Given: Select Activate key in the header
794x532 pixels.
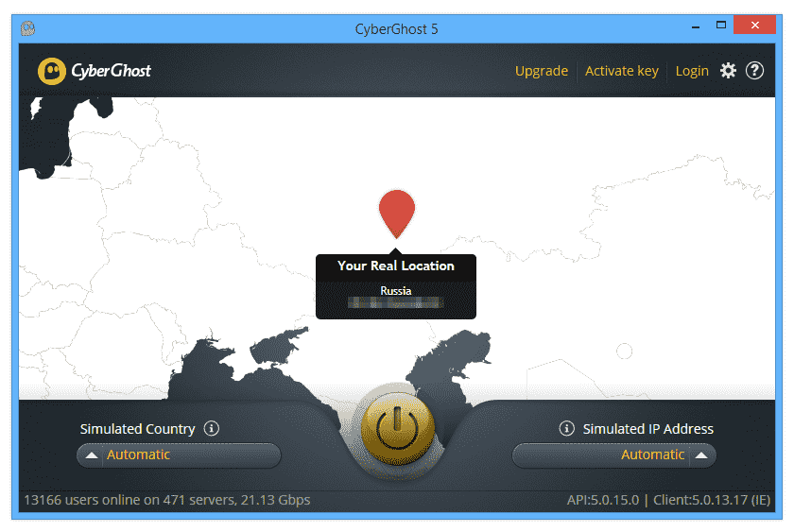Looking at the screenshot, I should coord(621,71).
